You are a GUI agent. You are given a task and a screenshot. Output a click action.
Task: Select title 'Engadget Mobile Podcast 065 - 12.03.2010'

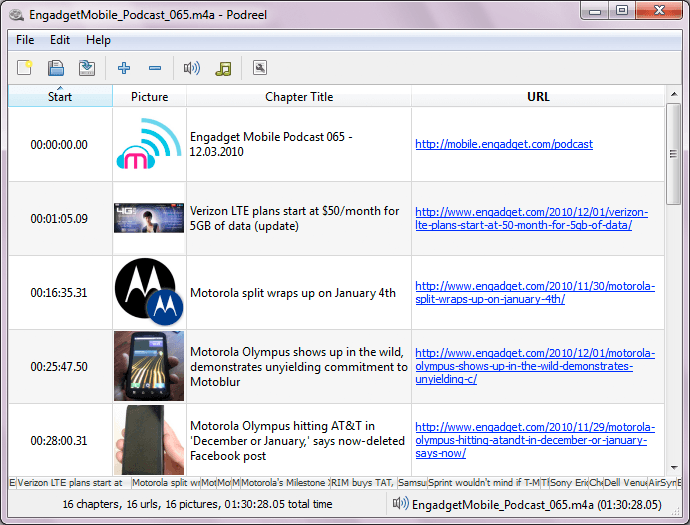[271, 144]
